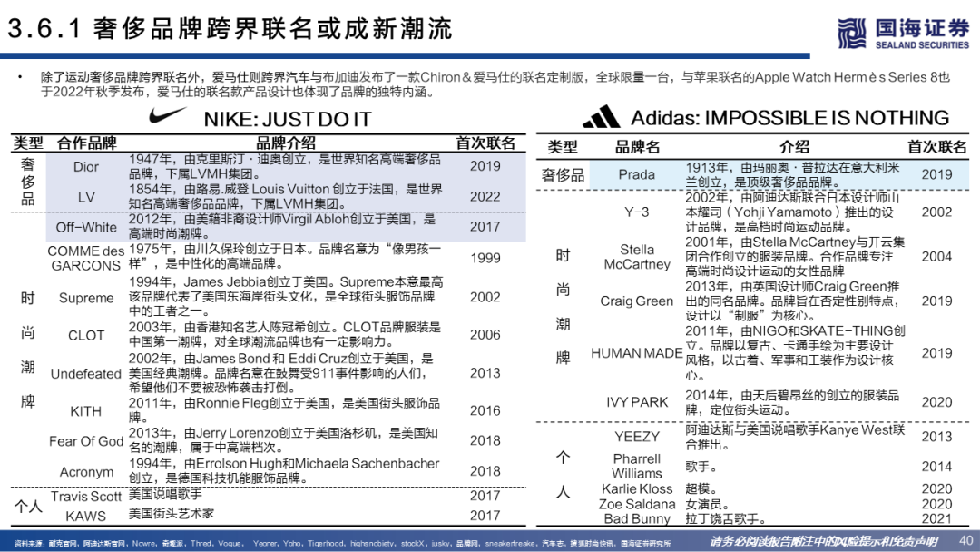Click the 'Adidas: IMPOSSIBLE IS NOTHING' heading
This screenshot has width=980, height=552.
coord(790,117)
